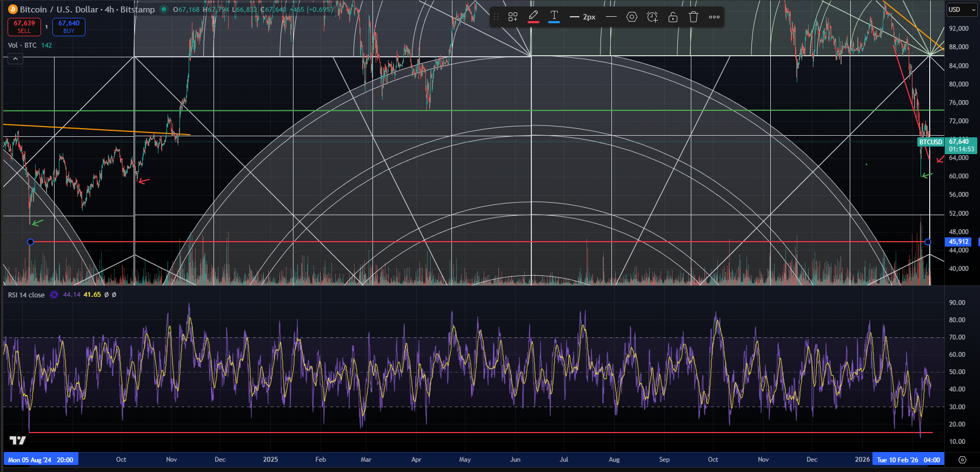Viewport: 980px width, 472px height.
Task: Click RSI value 44.14 in legend
Action: [x=71, y=295]
